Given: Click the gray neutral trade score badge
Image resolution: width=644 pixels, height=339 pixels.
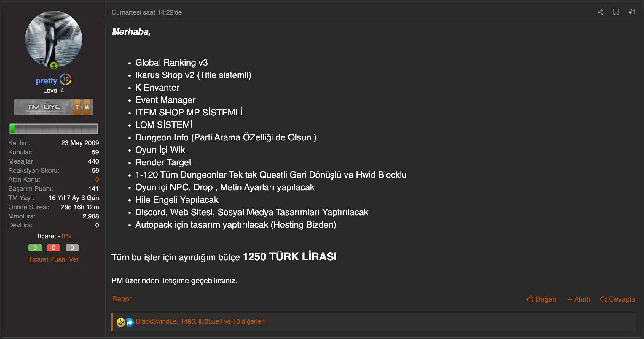Looking at the screenshot, I should pos(72,248).
